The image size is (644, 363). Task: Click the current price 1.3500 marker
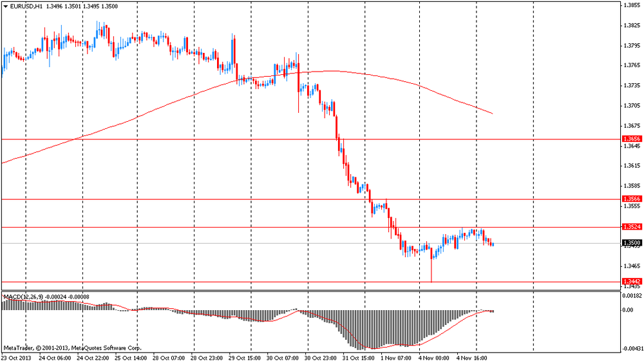pyautogui.click(x=631, y=243)
